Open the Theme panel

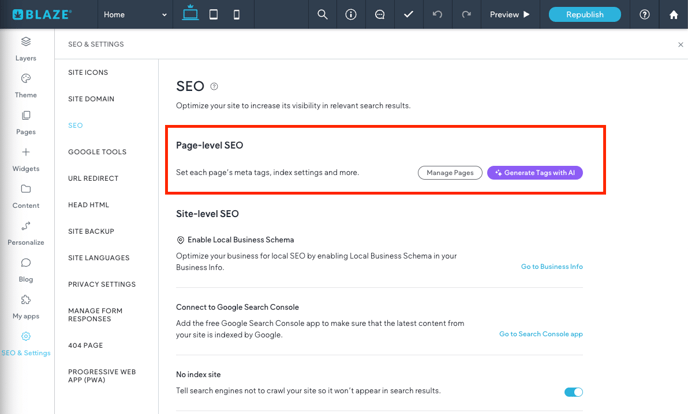tap(26, 85)
